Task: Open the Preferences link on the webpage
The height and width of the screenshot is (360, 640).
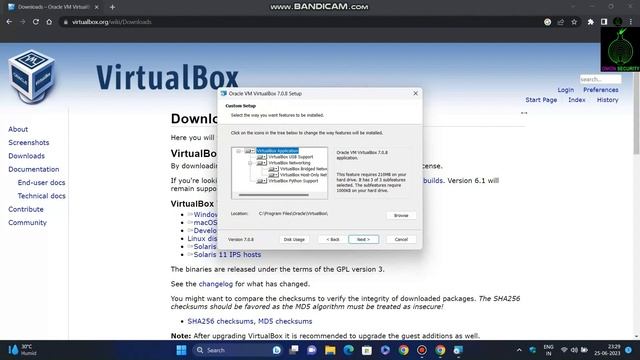Action: (600, 90)
